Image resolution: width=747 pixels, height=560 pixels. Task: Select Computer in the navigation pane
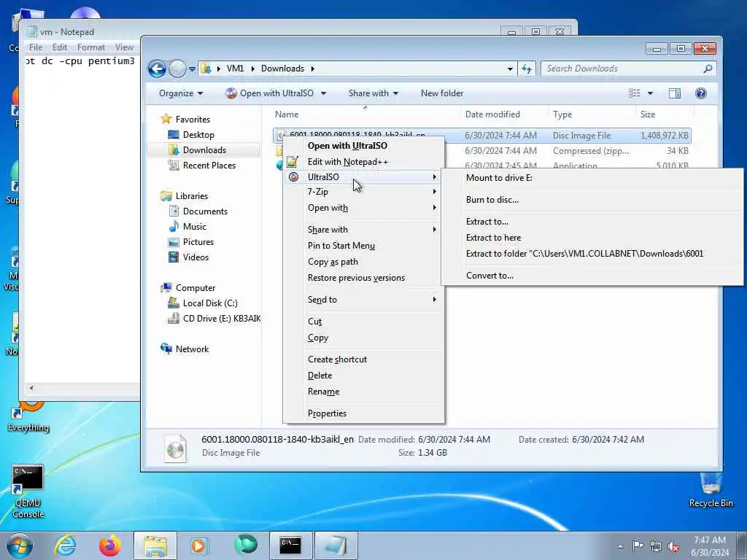pos(196,287)
